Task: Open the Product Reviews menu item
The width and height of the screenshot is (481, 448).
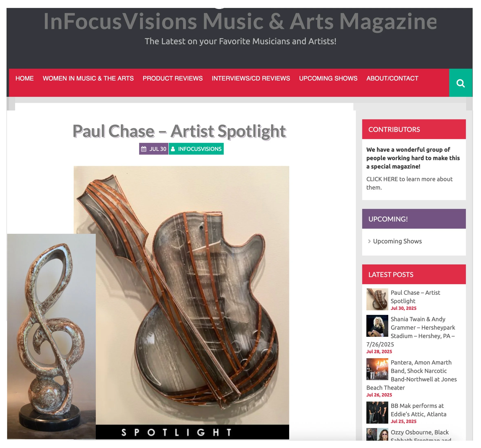Action: [172, 78]
